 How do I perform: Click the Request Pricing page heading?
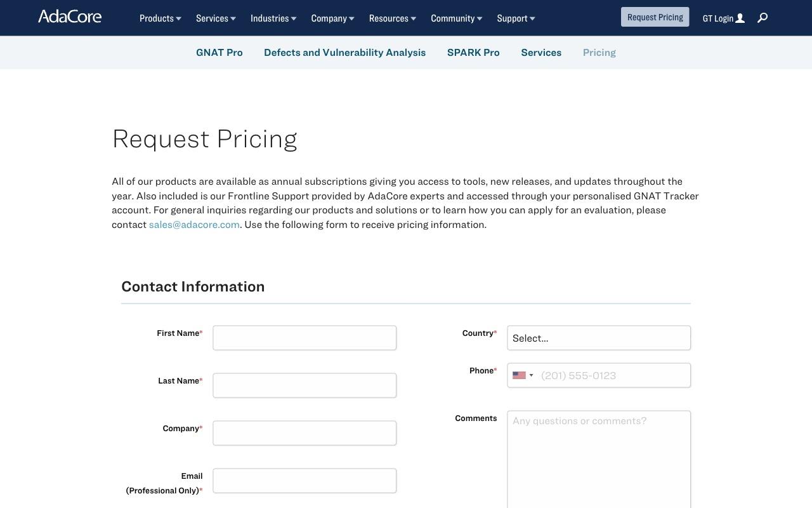tap(204, 139)
